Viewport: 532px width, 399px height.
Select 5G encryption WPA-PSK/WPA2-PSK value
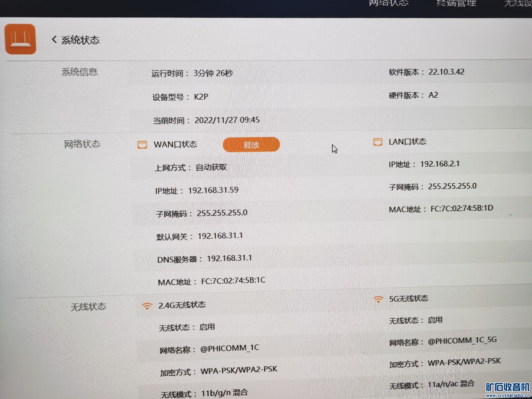[x=464, y=362]
